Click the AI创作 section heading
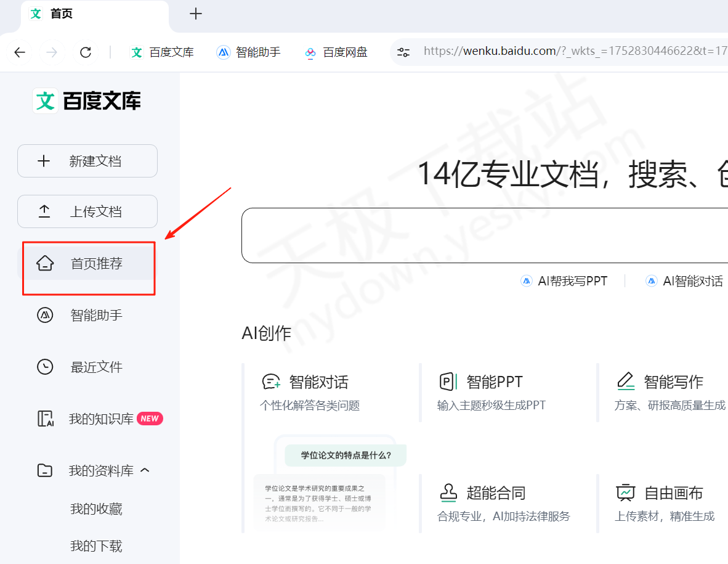728x564 pixels. [x=267, y=333]
